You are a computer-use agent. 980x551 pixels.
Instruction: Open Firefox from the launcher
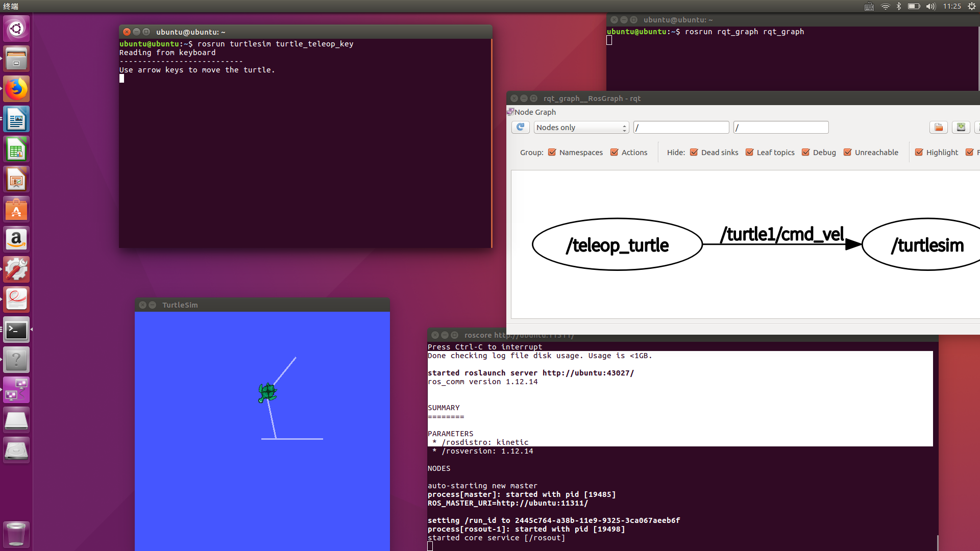tap(16, 89)
